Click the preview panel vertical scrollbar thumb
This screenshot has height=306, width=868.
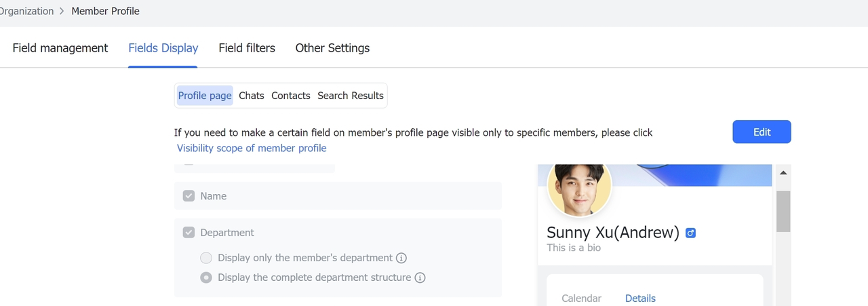click(783, 210)
